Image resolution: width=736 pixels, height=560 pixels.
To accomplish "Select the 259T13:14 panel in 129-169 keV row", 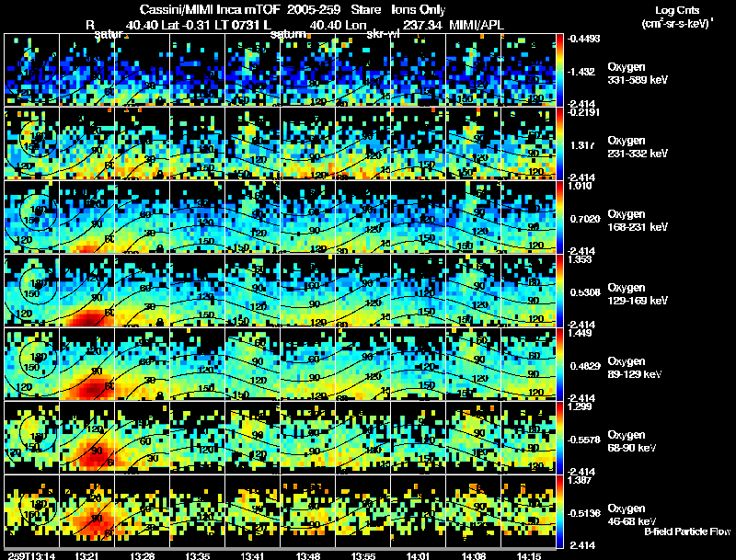I will coord(31,291).
